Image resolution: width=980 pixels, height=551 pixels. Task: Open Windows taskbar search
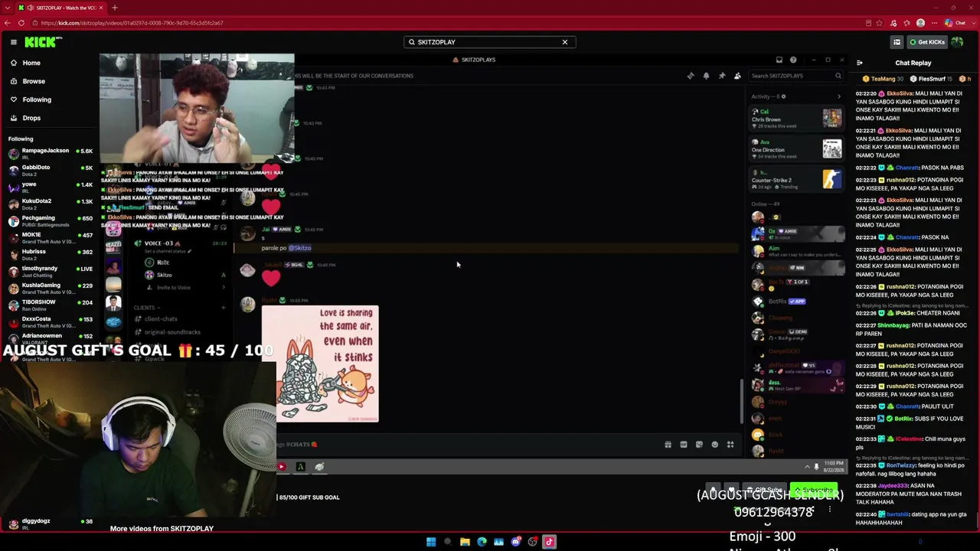pyautogui.click(x=448, y=542)
